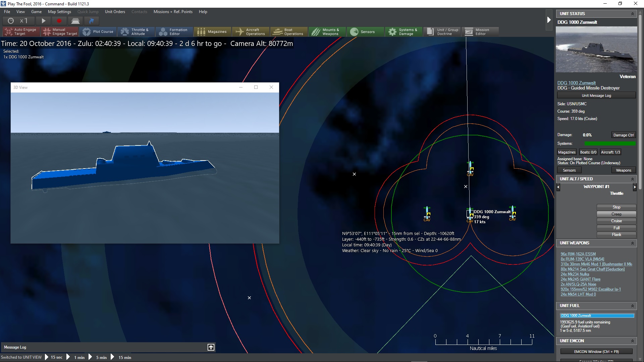Click the time compression clock icon
644x362 pixels.
tap(11, 21)
